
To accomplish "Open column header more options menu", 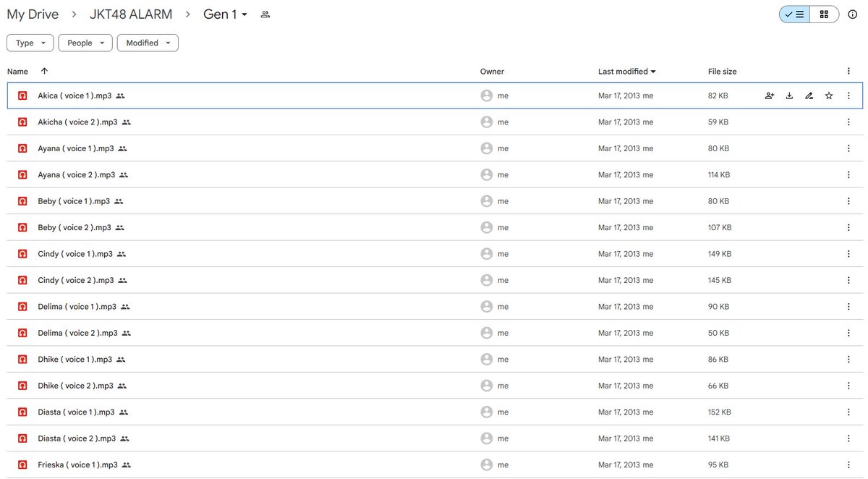I will (848, 71).
